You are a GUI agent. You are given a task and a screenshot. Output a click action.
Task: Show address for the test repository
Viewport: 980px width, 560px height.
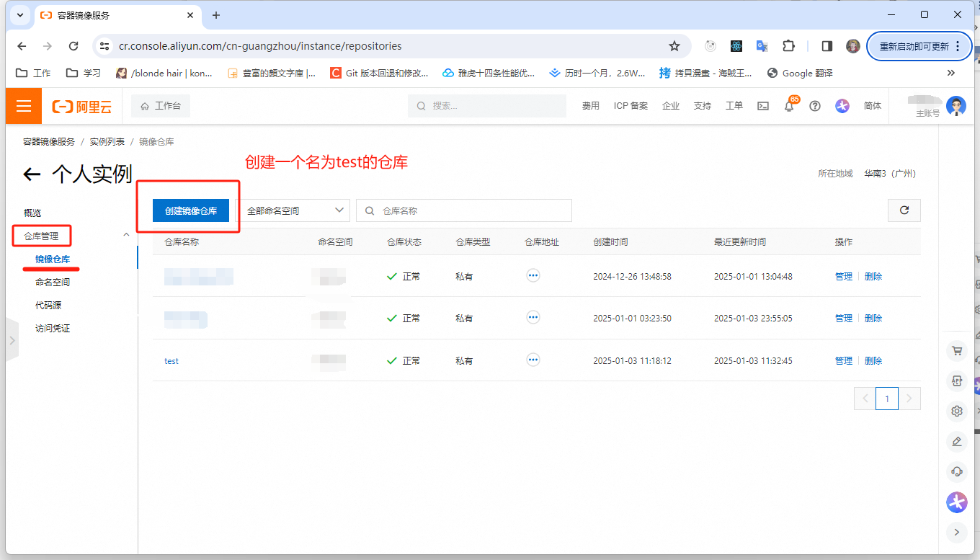533,360
